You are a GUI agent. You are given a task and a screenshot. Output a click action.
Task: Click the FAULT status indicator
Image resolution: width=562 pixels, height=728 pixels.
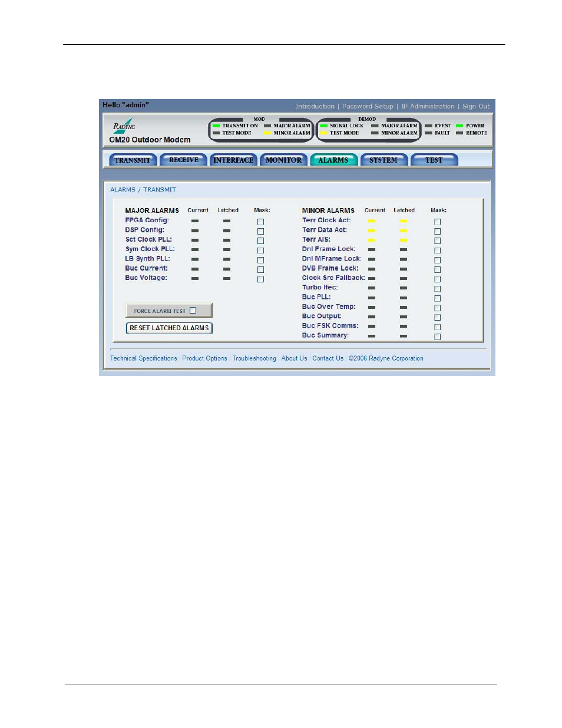pyautogui.click(x=428, y=133)
